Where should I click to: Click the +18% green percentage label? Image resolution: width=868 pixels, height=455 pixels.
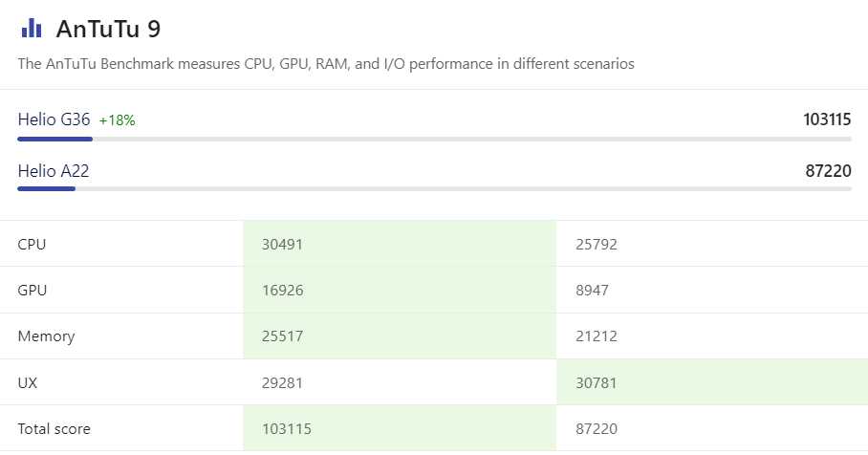coord(118,120)
